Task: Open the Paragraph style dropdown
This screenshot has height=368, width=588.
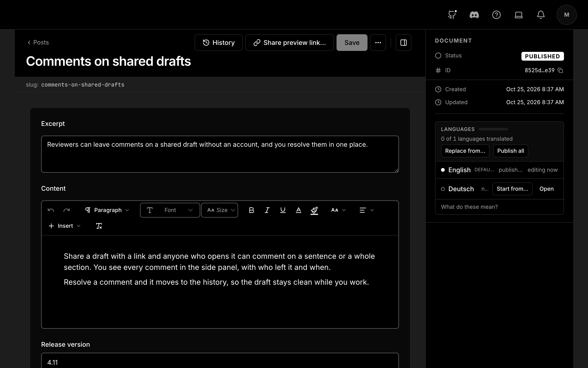Action: click(107, 210)
